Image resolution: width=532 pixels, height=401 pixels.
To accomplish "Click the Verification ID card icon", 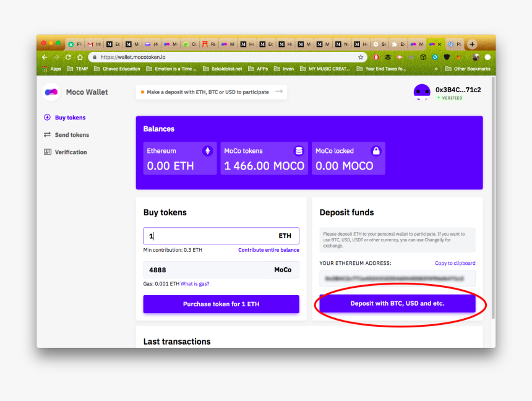I will click(48, 152).
